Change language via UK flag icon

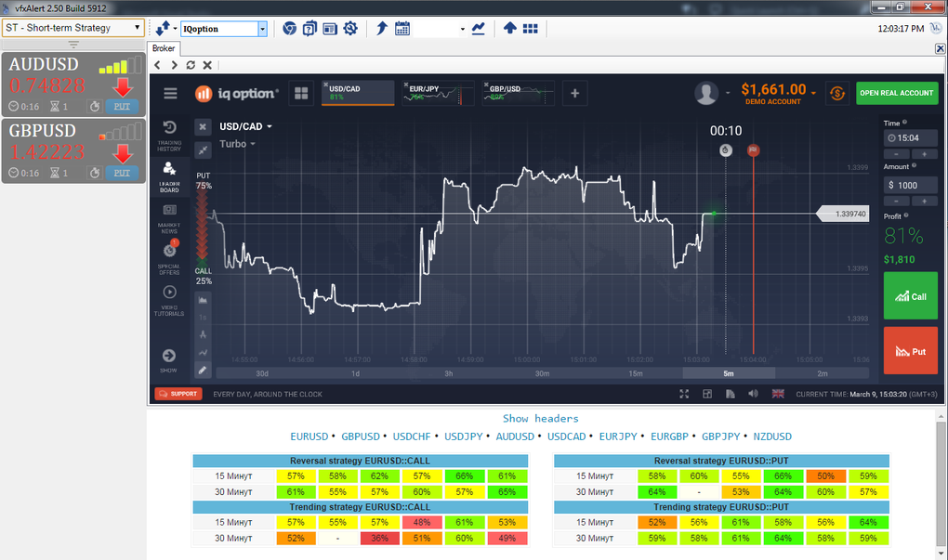(x=778, y=394)
